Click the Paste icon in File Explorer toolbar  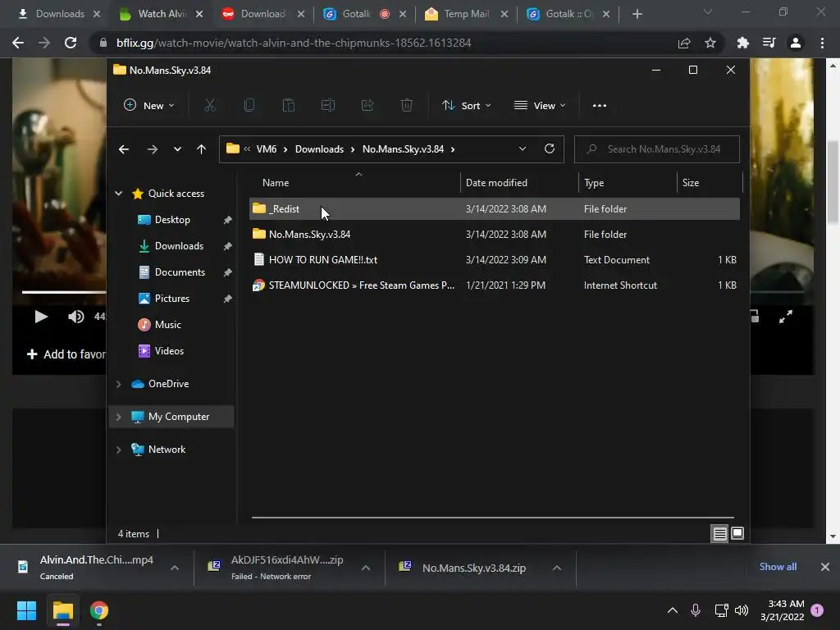click(289, 106)
